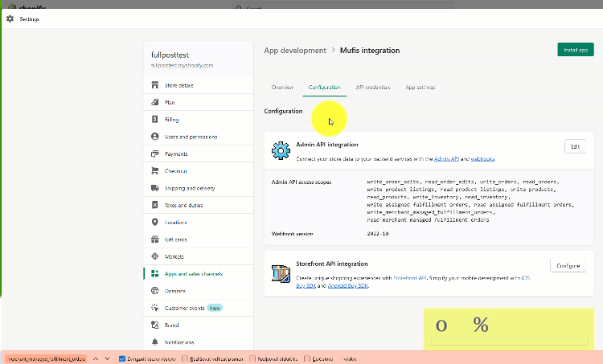Open Store details icon in sidebar

click(x=155, y=85)
